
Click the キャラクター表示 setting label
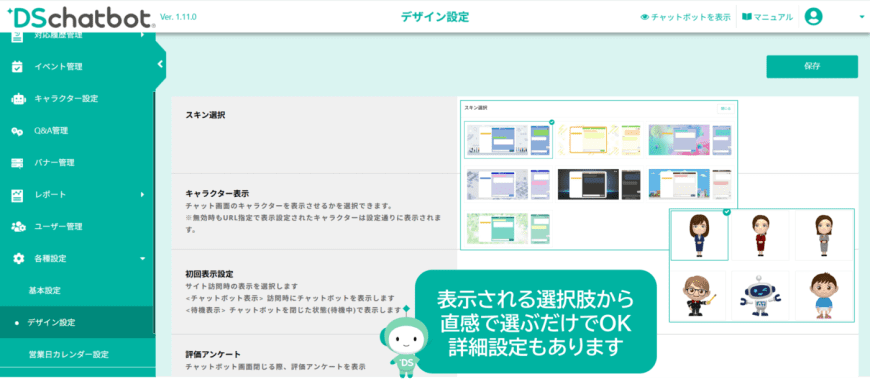pyautogui.click(x=217, y=194)
